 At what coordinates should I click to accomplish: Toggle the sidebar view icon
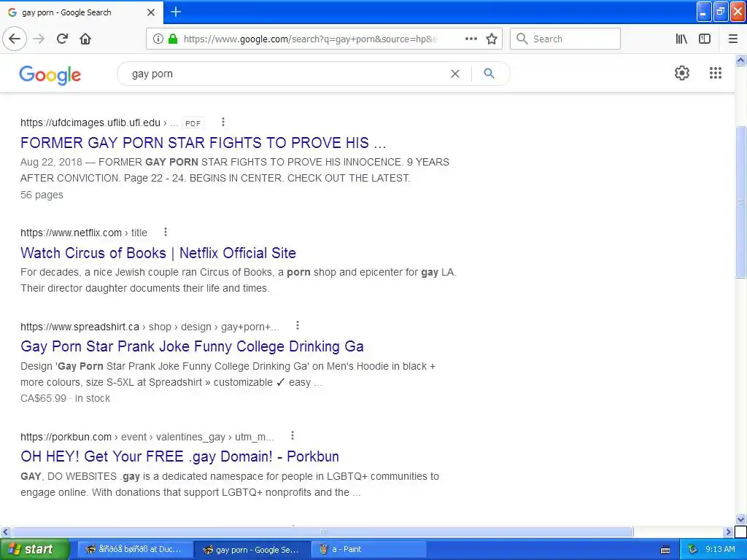point(705,39)
